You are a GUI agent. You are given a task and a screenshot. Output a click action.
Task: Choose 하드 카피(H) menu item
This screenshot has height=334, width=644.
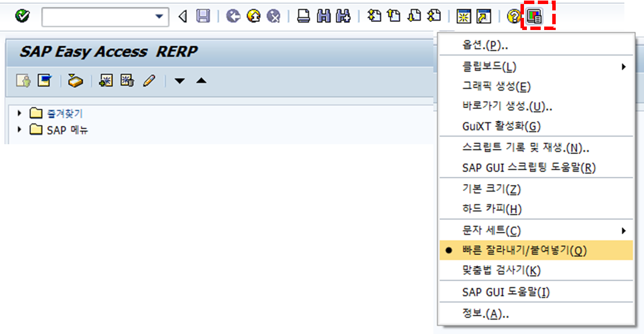[537, 209]
